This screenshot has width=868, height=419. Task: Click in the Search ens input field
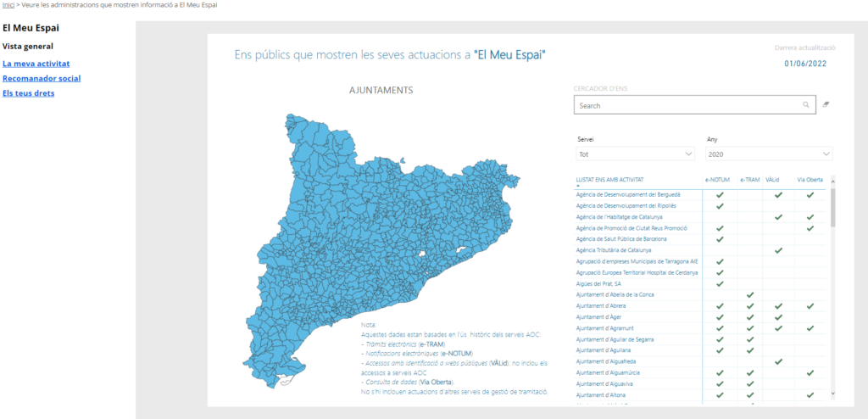pyautogui.click(x=687, y=105)
